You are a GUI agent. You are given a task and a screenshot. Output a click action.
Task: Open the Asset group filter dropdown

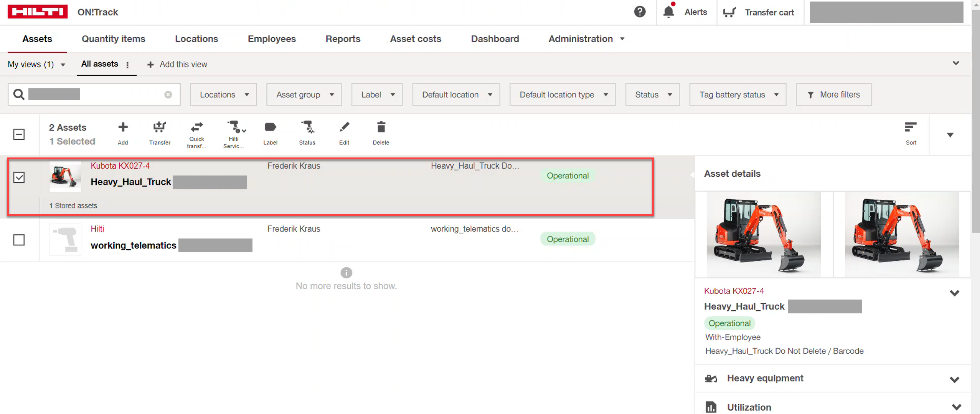point(304,94)
